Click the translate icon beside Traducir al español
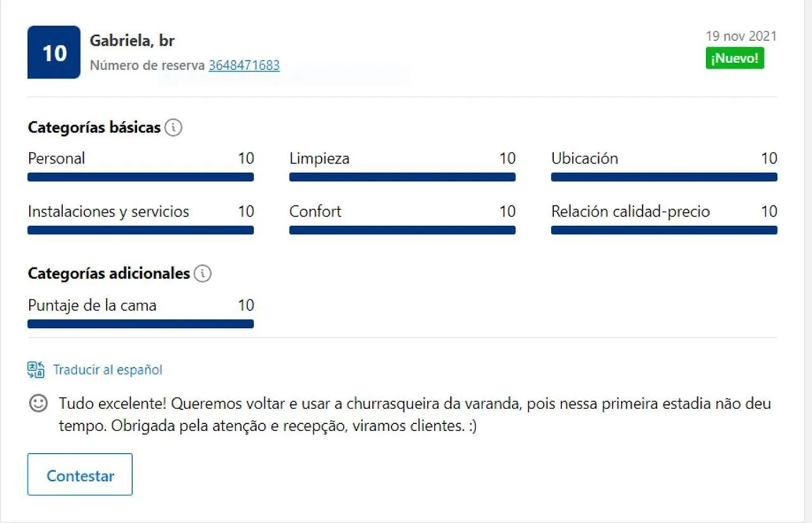 pyautogui.click(x=36, y=370)
